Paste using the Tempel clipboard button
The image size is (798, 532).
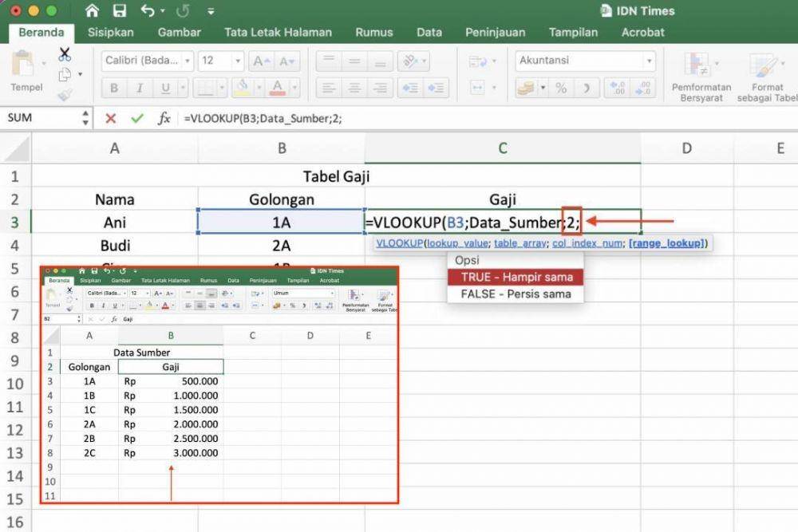click(x=26, y=71)
